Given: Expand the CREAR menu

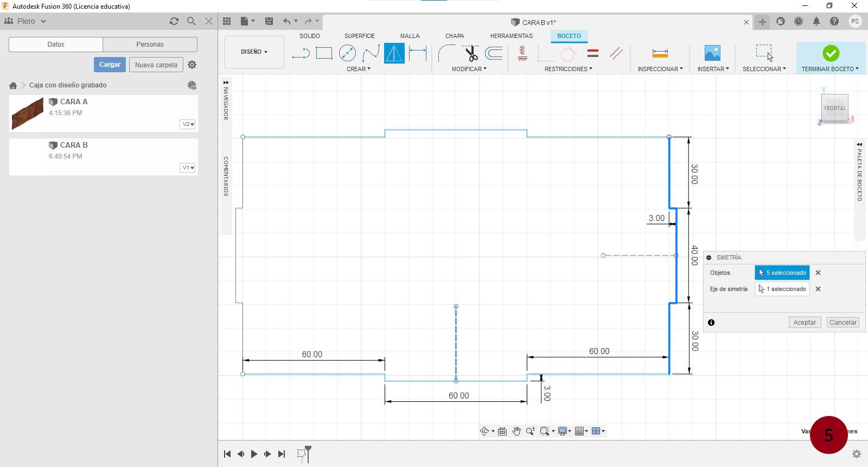Looking at the screenshot, I should [359, 69].
